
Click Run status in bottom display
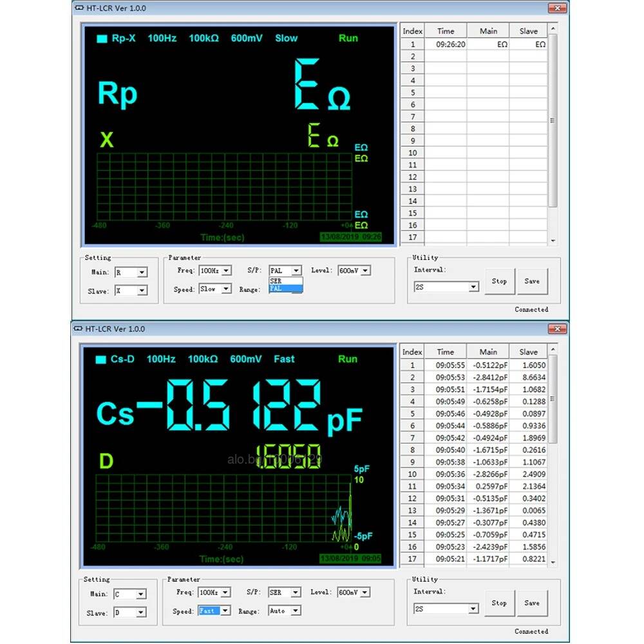[x=348, y=359]
